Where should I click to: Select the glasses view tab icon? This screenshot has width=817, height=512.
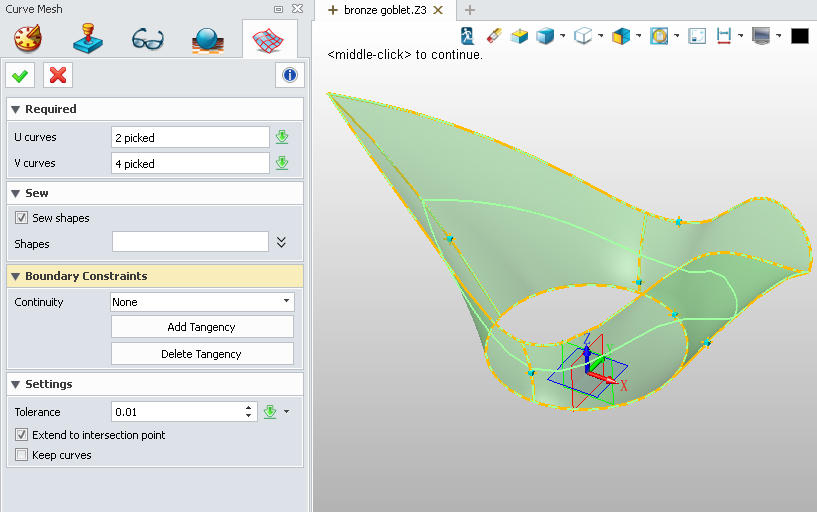tap(148, 40)
